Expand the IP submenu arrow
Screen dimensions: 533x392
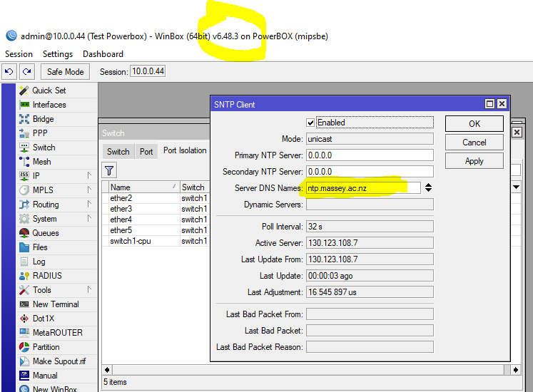(x=89, y=175)
